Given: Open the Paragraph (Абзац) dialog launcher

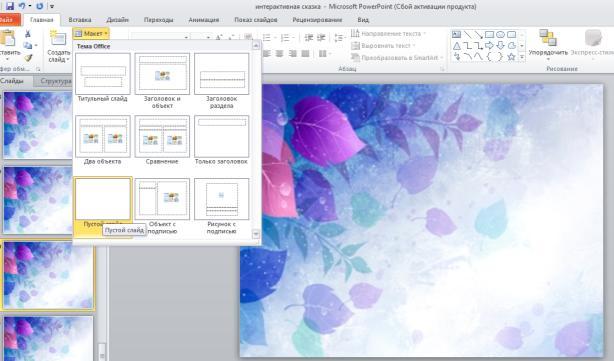Looking at the screenshot, I should pyautogui.click(x=443, y=69).
